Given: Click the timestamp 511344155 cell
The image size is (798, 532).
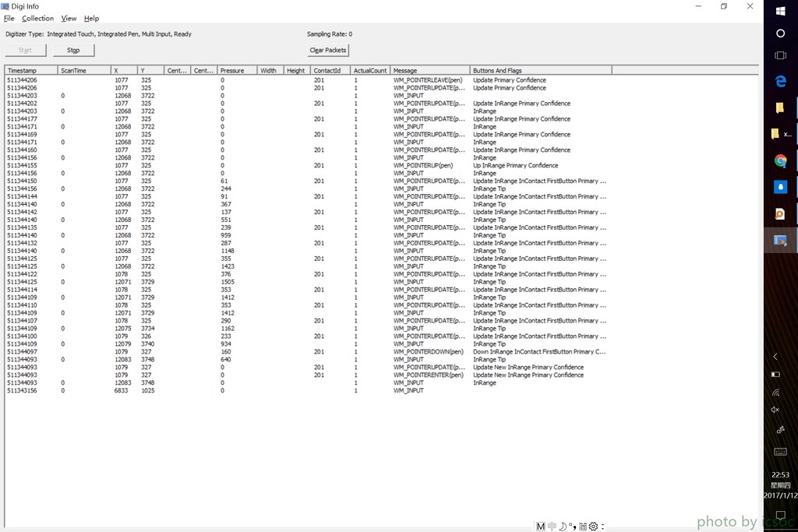Looking at the screenshot, I should click(22, 165).
